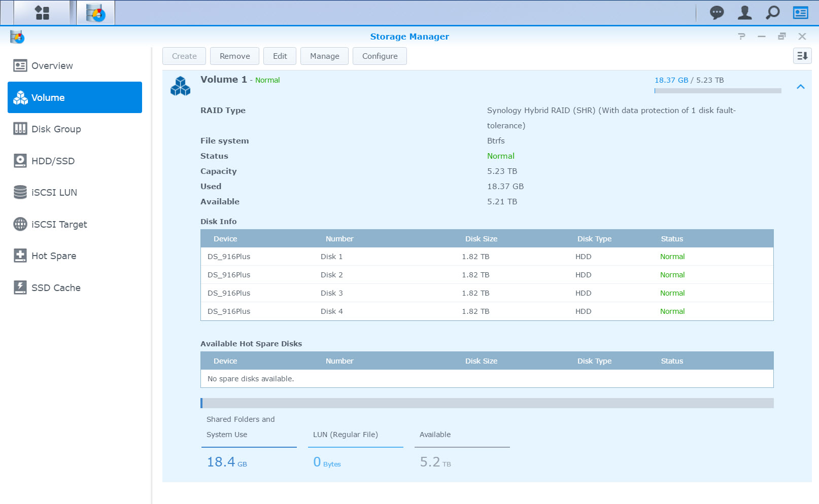Click the SSD Cache sidebar icon
Image resolution: width=819 pixels, height=504 pixels.
click(x=20, y=287)
